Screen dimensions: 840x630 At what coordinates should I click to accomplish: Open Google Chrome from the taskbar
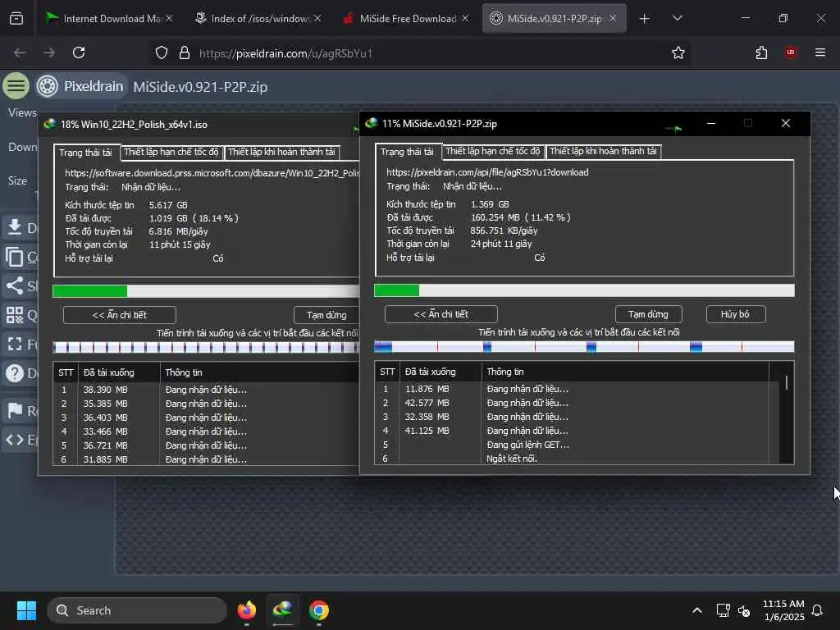(x=319, y=610)
